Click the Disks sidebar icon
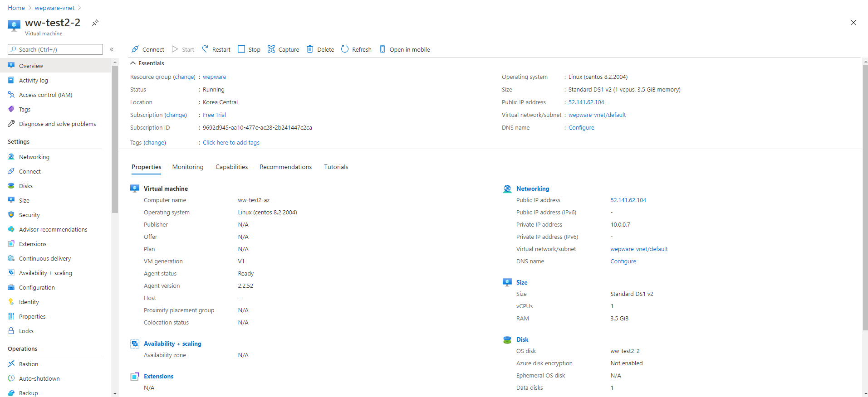Viewport: 868px width, 397px height. tap(11, 186)
